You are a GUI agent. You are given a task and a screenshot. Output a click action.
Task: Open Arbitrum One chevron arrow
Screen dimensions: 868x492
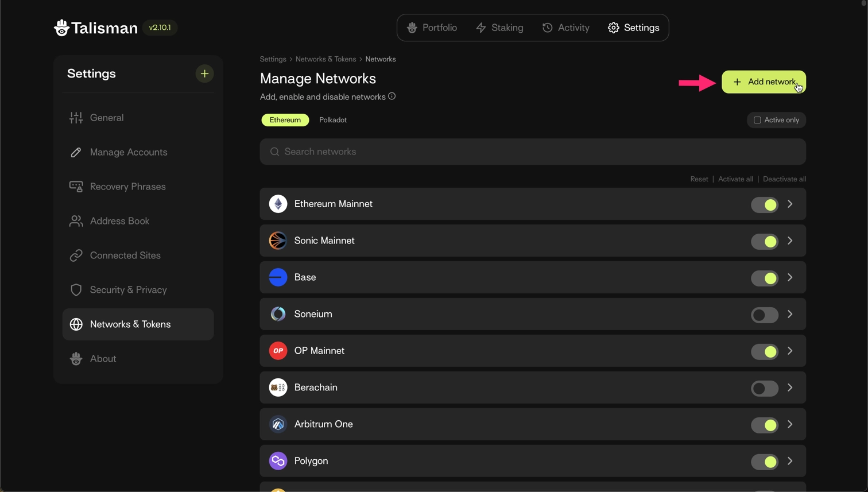[x=790, y=424]
